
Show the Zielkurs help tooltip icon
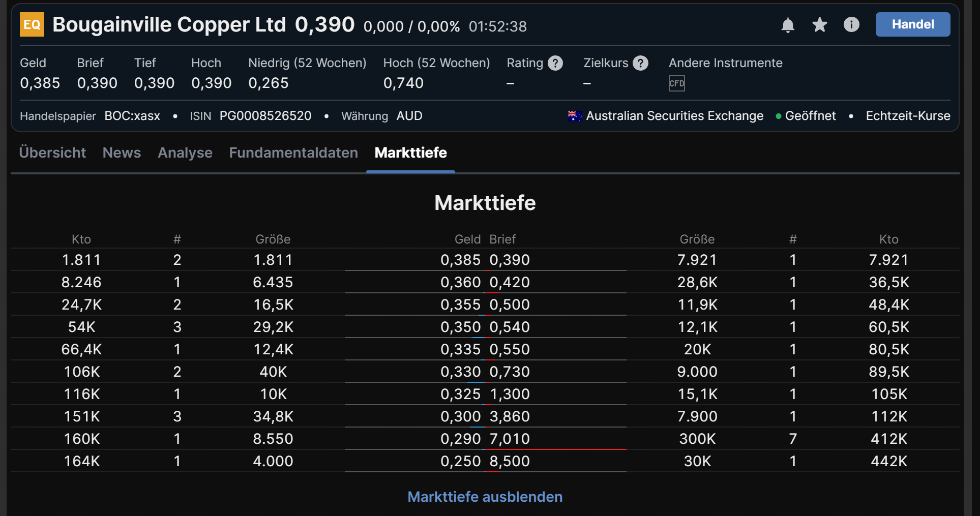[x=641, y=63]
